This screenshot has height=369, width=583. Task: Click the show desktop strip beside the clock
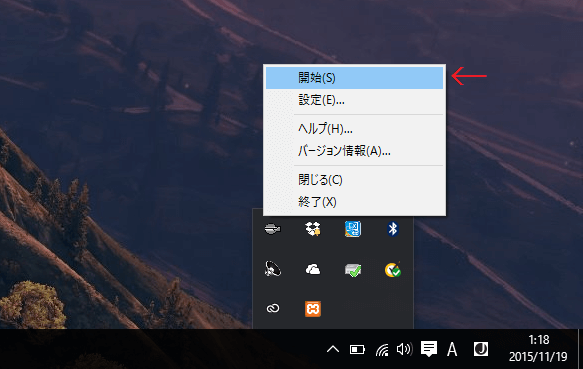[580, 349]
